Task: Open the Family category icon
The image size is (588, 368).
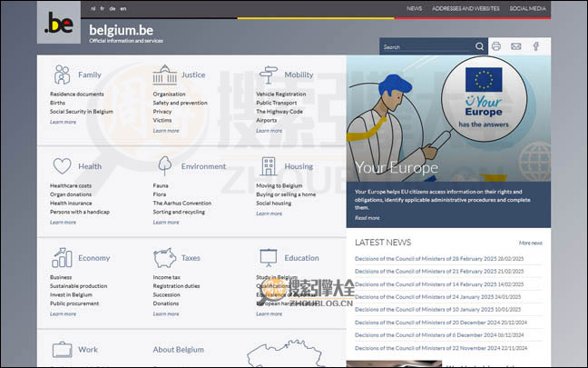Action: 62,75
